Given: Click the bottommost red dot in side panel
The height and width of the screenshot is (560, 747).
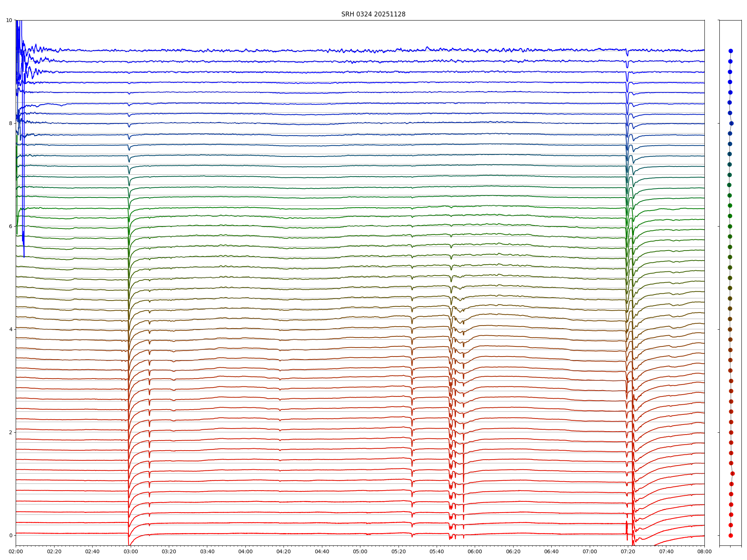Looking at the screenshot, I should [x=731, y=535].
